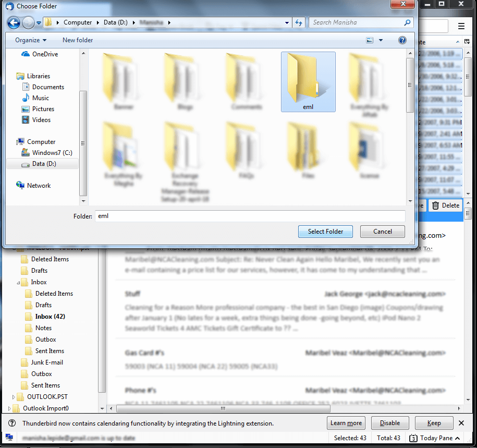The image size is (477, 448).
Task: Collapse the Inbox folder tree
Action: point(18,283)
